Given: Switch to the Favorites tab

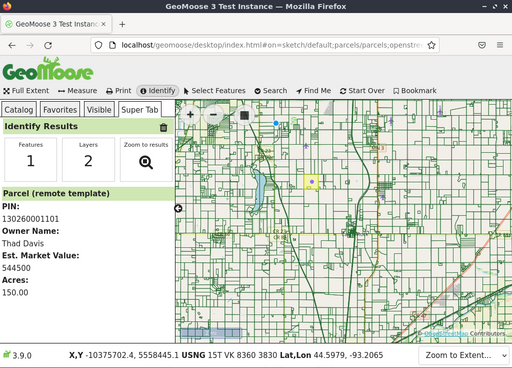Looking at the screenshot, I should coord(60,110).
